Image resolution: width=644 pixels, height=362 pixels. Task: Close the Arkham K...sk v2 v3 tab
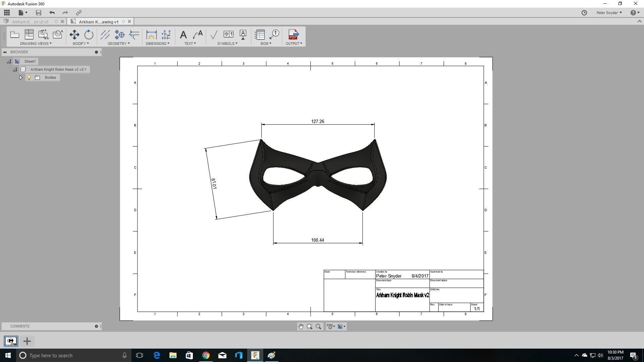click(x=62, y=21)
